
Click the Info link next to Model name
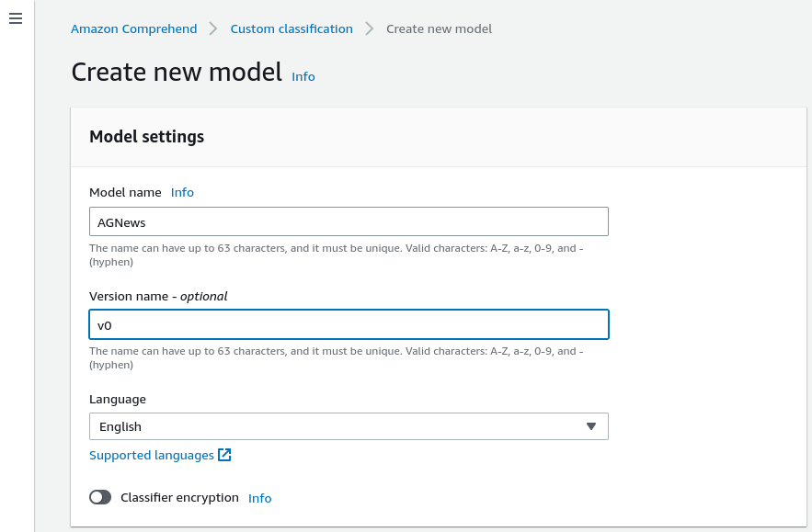(x=182, y=192)
